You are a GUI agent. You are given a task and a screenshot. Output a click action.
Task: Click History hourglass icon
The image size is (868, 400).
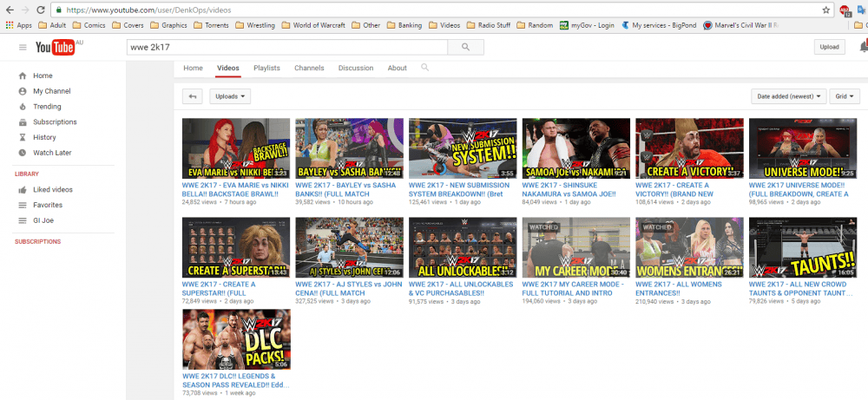pos(23,137)
